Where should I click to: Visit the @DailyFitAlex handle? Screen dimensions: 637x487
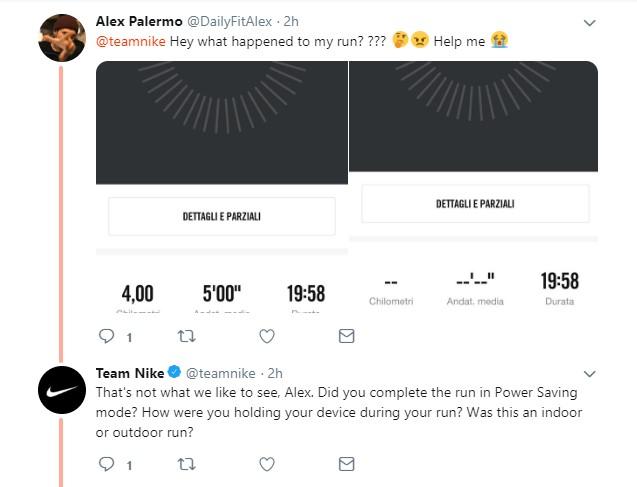[x=229, y=21]
